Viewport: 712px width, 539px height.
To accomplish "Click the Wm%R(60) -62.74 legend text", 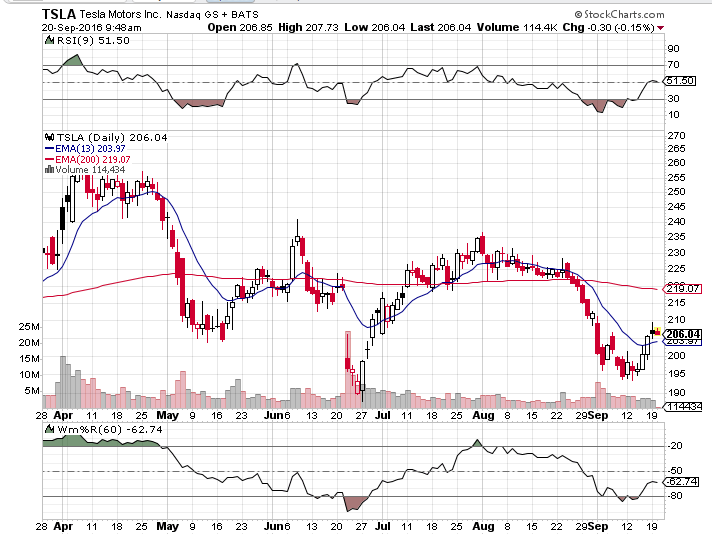I will [x=109, y=429].
